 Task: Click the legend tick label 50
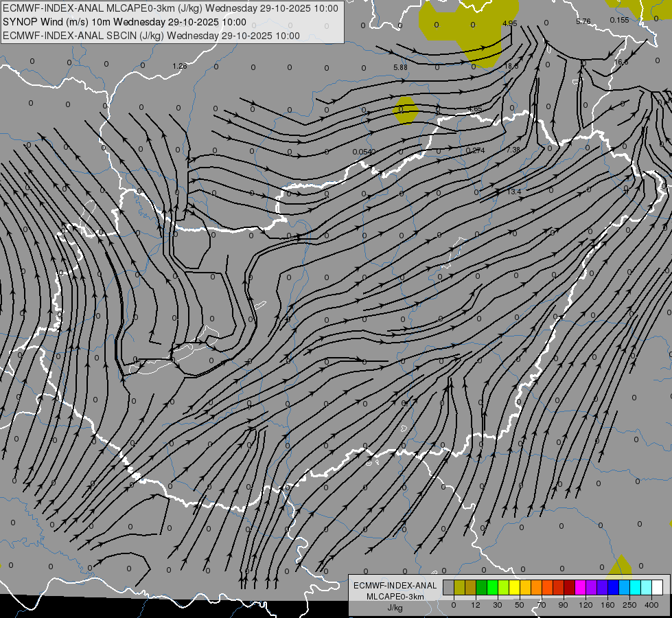[x=520, y=605]
